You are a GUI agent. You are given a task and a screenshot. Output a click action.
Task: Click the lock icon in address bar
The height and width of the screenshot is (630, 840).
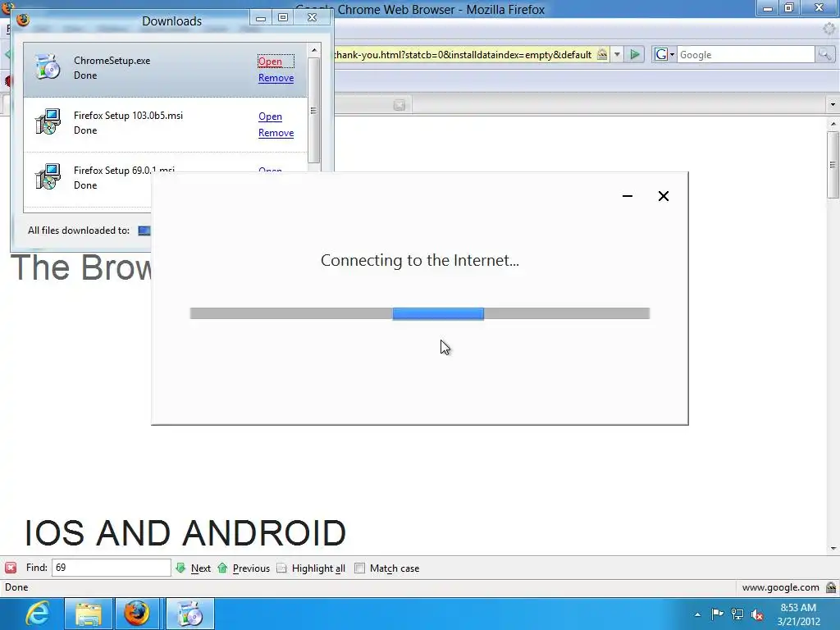[602, 55]
